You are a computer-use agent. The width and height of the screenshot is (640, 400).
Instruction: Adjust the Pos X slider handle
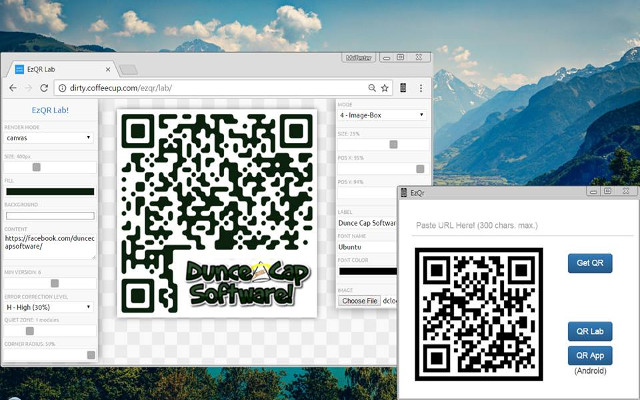pos(420,169)
